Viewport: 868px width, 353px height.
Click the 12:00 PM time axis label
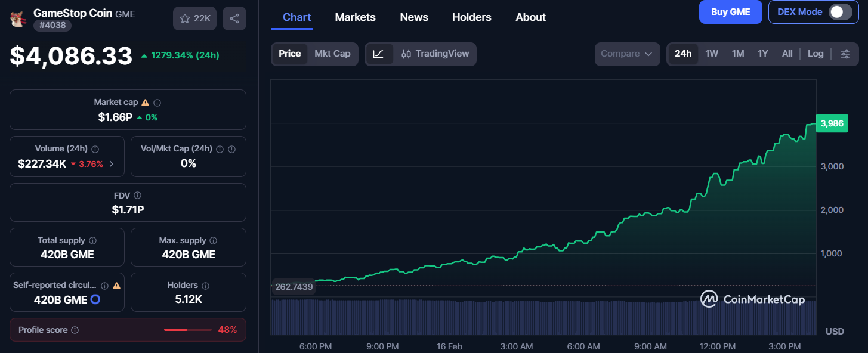tap(717, 346)
